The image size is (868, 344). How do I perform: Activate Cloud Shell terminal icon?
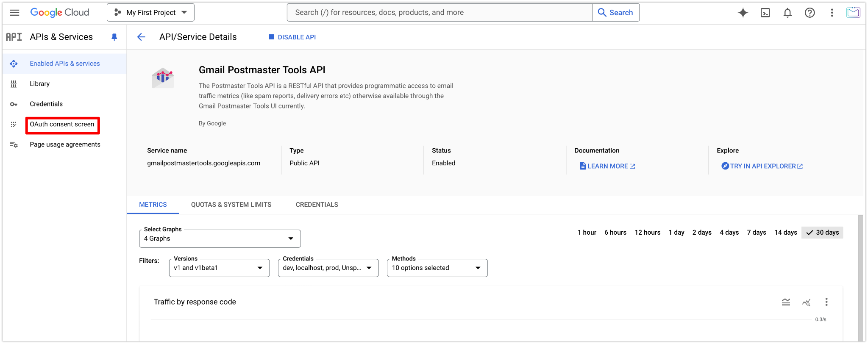coord(765,13)
